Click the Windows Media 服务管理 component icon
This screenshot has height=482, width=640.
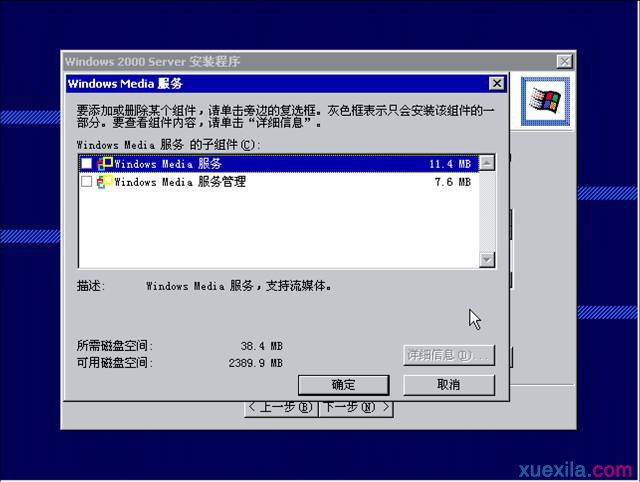[105, 182]
